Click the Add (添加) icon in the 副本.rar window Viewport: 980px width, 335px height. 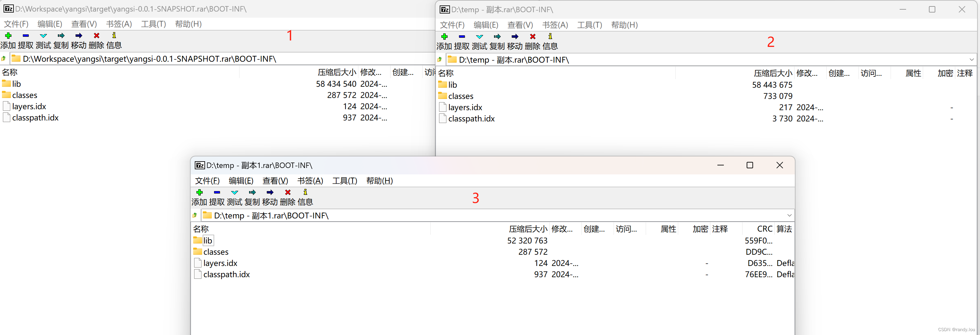pos(444,37)
